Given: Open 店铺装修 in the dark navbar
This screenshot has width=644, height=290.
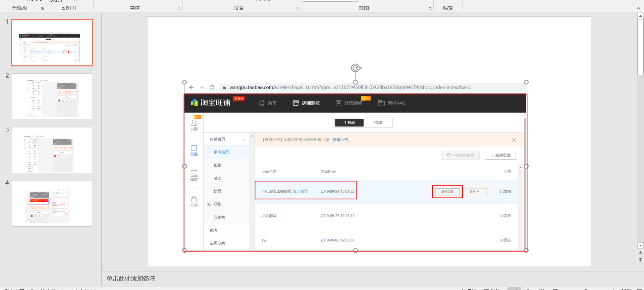Looking at the screenshot, I should pos(306,103).
